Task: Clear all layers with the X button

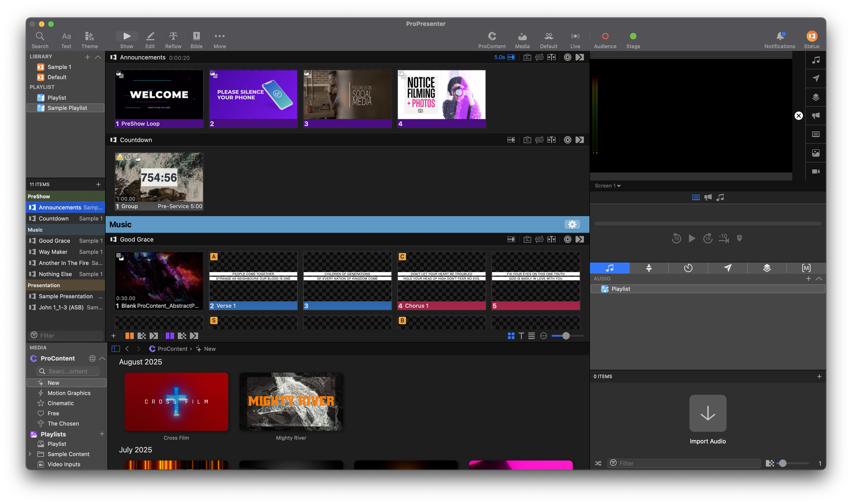Action: tap(798, 115)
